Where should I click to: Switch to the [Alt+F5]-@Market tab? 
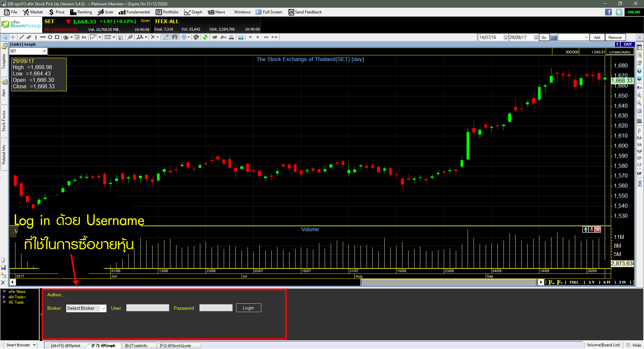pos(66,346)
